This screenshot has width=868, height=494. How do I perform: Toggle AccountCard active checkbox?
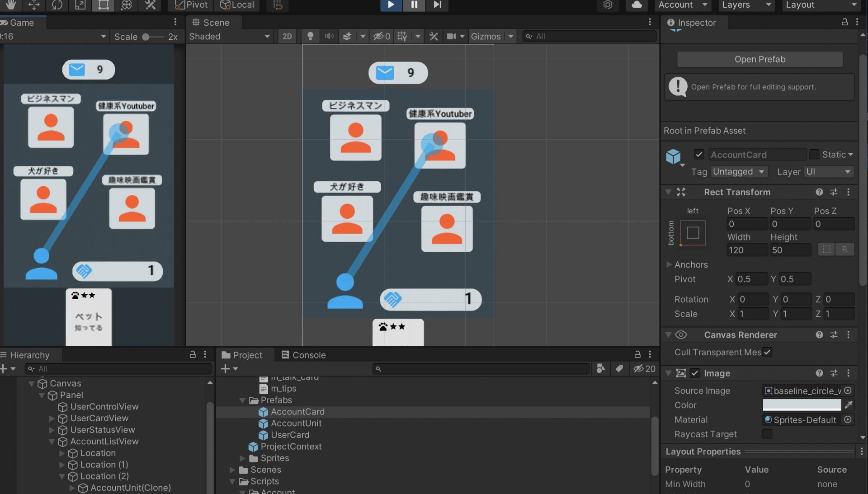pos(699,155)
